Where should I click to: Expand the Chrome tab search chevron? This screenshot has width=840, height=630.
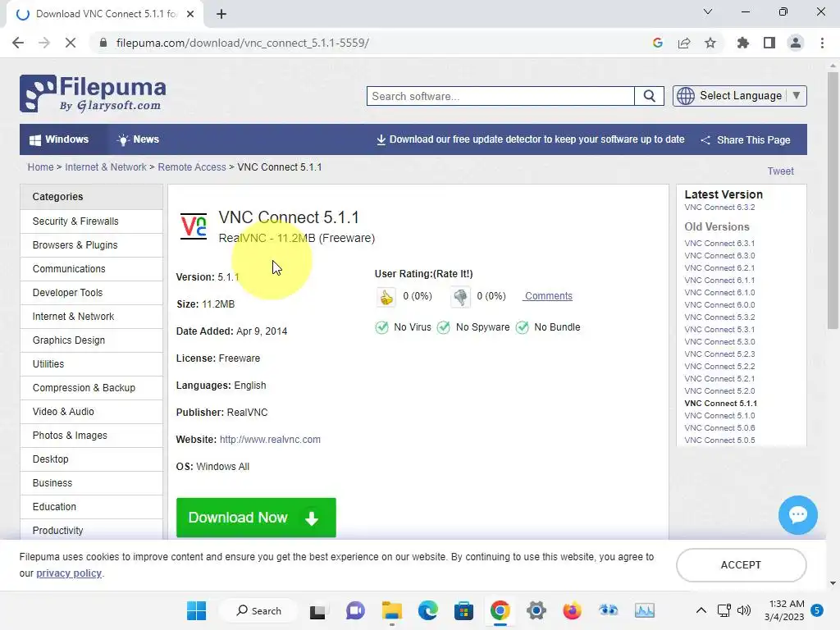708,11
